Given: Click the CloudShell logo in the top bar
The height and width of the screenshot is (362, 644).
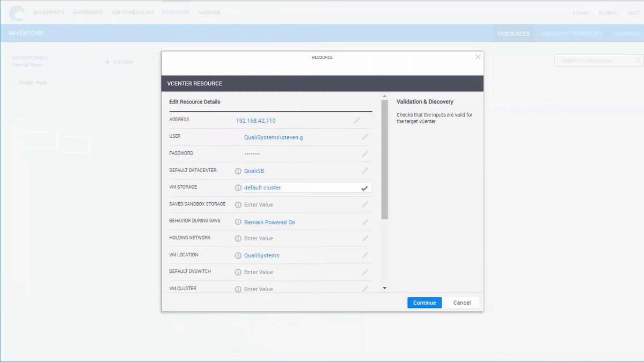Looking at the screenshot, I should (x=17, y=12).
